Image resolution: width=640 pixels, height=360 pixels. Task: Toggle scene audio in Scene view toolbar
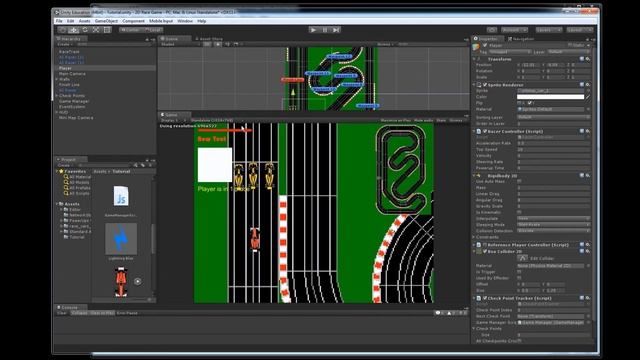pos(227,44)
